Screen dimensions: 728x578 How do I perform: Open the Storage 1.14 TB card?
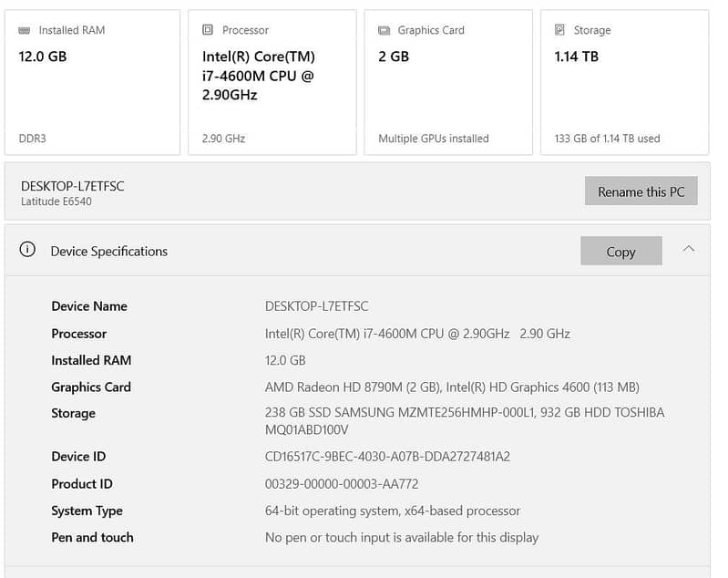tap(624, 83)
